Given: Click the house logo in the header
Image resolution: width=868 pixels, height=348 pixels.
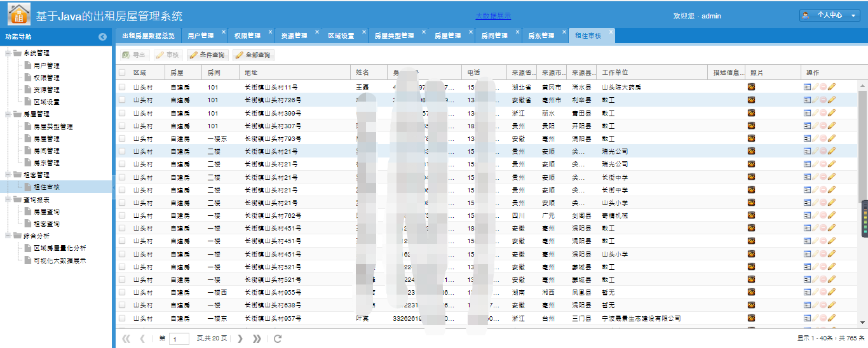Looking at the screenshot, I should click(x=19, y=14).
